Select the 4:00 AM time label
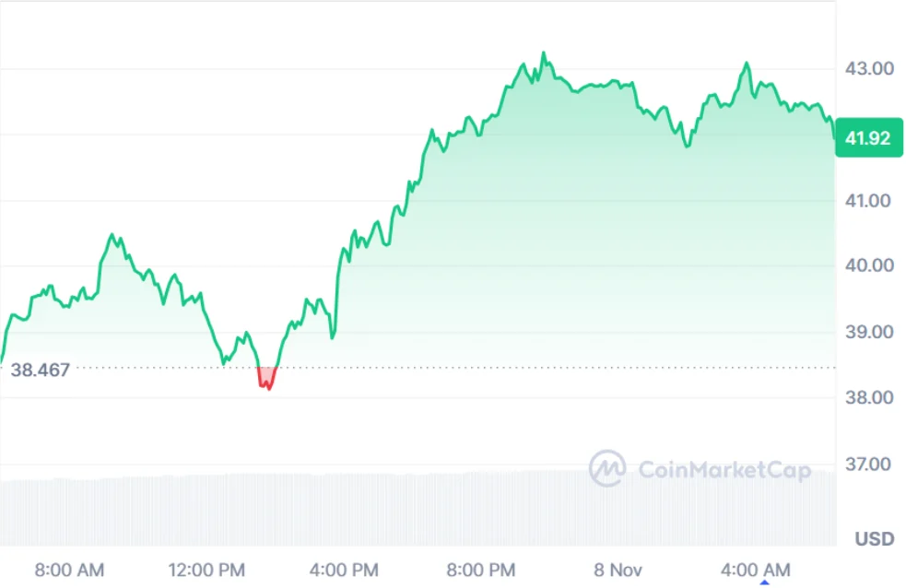The height and width of the screenshot is (588, 906). pyautogui.click(x=756, y=569)
